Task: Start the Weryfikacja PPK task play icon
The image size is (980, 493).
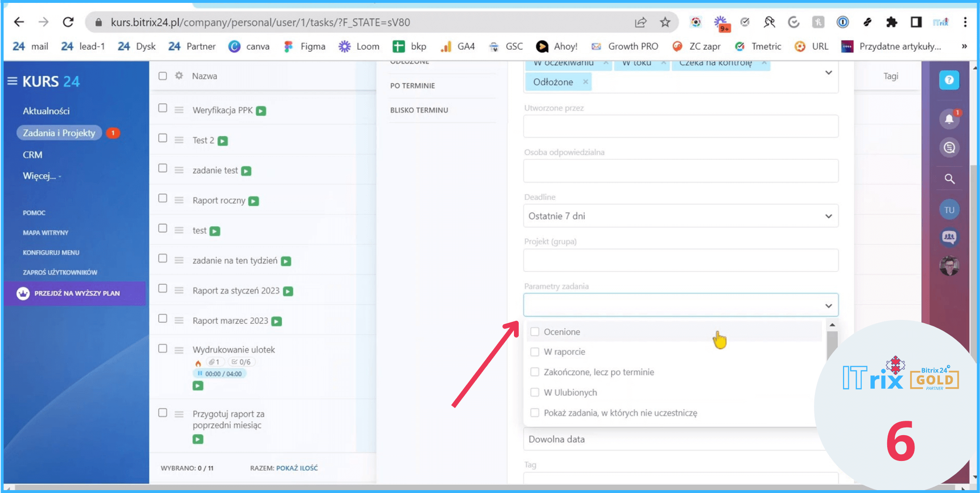Action: pyautogui.click(x=261, y=111)
